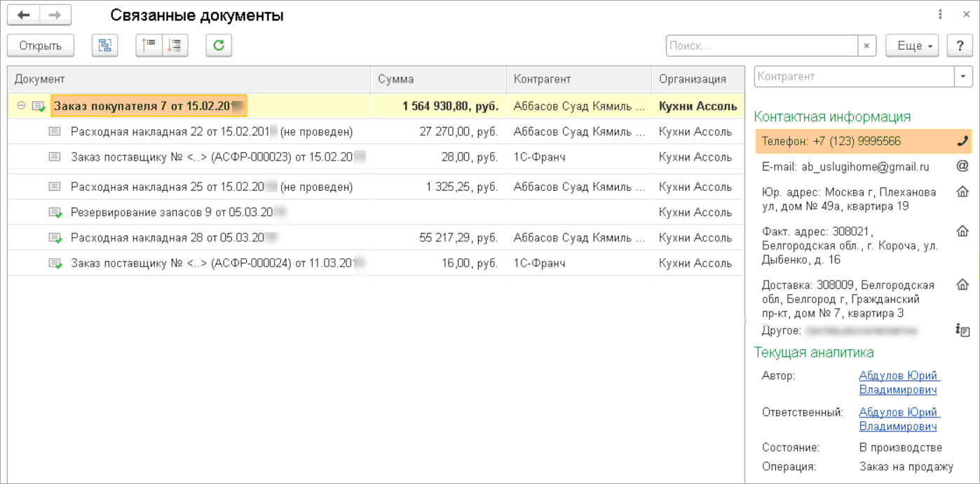This screenshot has height=484, width=980.
Task: Open the three-dot window menu
Action: [x=940, y=14]
